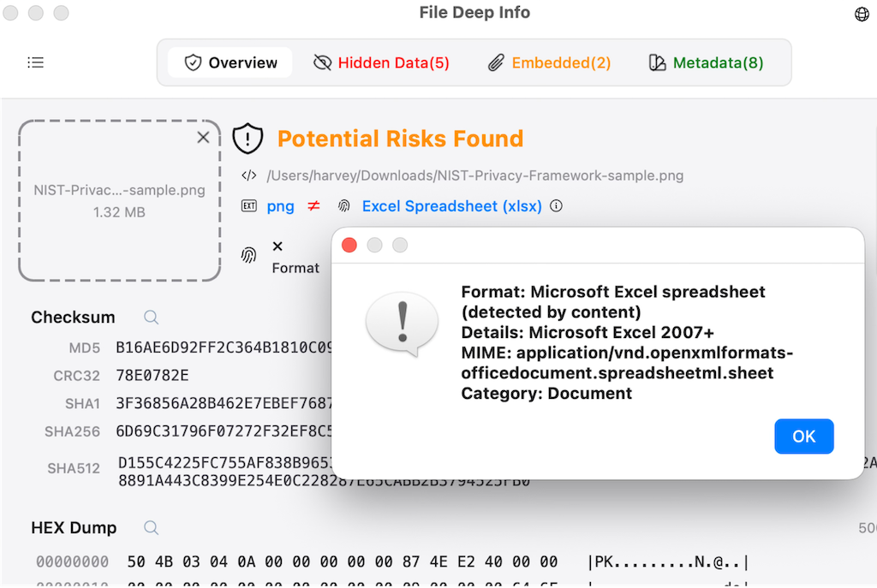Open the Excel Spreadsheet (xlsx) link
Viewport: 877px width, 588px height.
pos(451,206)
